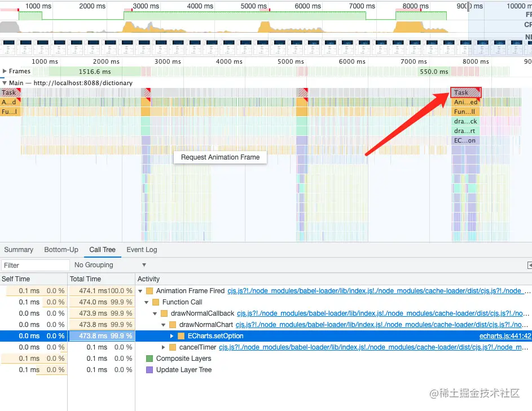532x411 pixels.
Task: Focus the Filter input field
Action: (x=36, y=265)
